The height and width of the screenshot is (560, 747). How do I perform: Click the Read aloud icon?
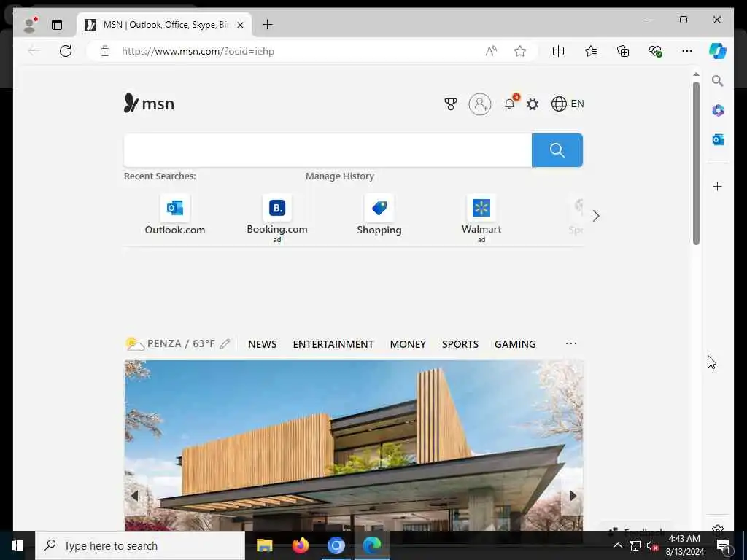(491, 51)
